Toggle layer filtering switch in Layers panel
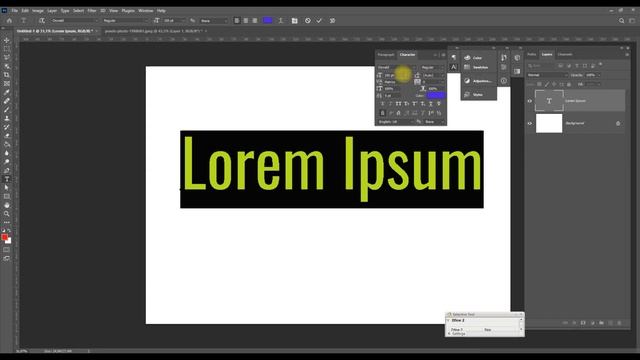Screen dimensions: 640x360 [600, 64]
